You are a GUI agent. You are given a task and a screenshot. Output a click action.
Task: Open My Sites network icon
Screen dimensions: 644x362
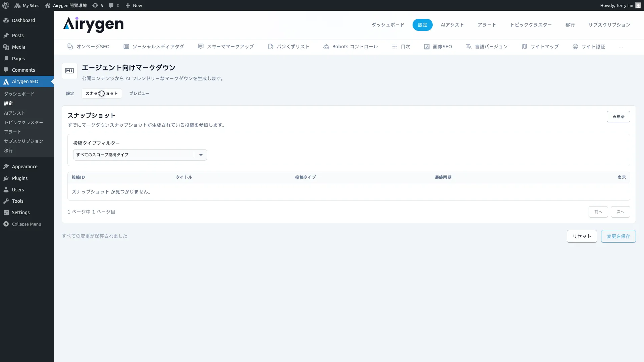17,5
